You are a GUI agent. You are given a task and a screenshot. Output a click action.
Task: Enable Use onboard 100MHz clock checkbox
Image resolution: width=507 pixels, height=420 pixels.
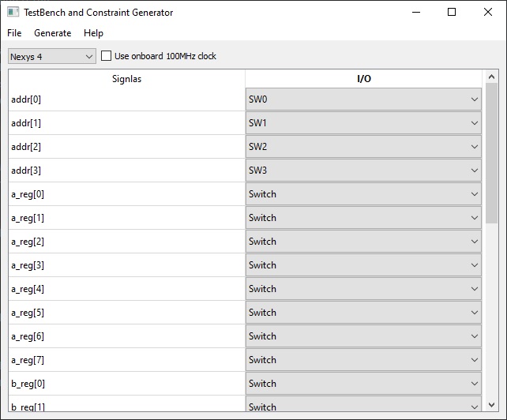[106, 56]
